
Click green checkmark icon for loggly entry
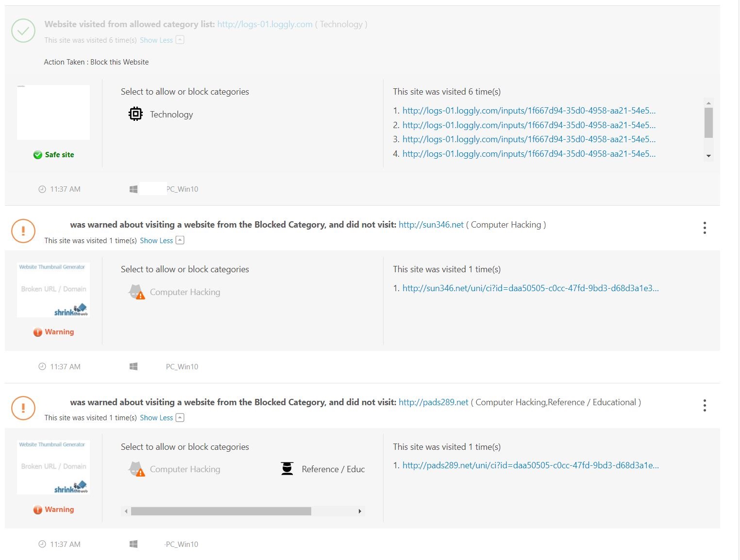[x=23, y=31]
